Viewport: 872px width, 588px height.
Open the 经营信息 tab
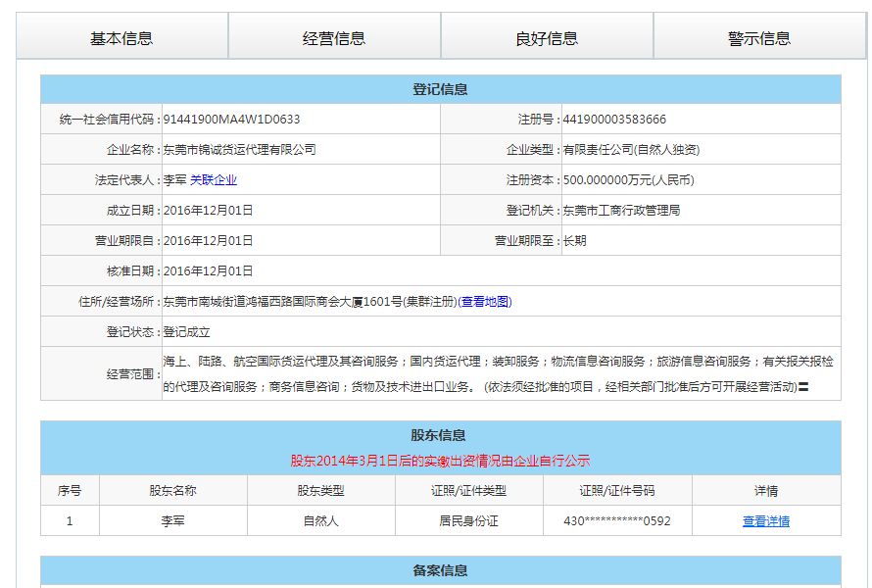tap(334, 38)
